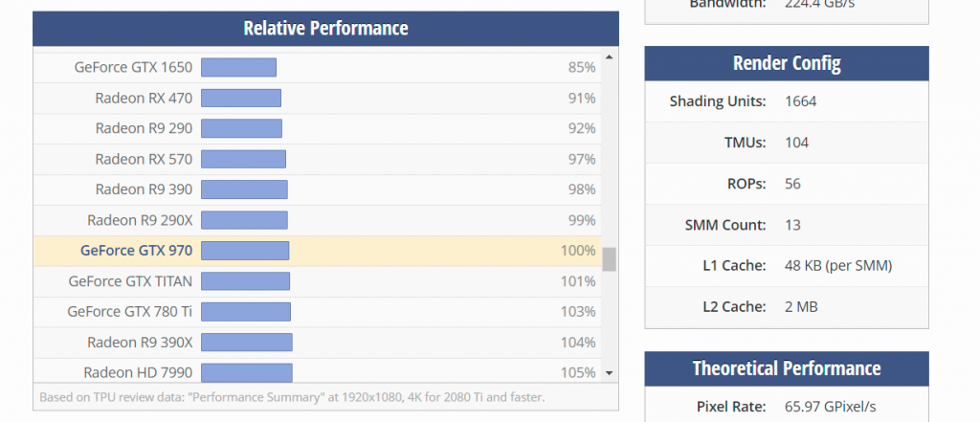Screen dimensions: 980x422
Task: Open the GeForce GTX 1650 entry
Action: [133, 67]
